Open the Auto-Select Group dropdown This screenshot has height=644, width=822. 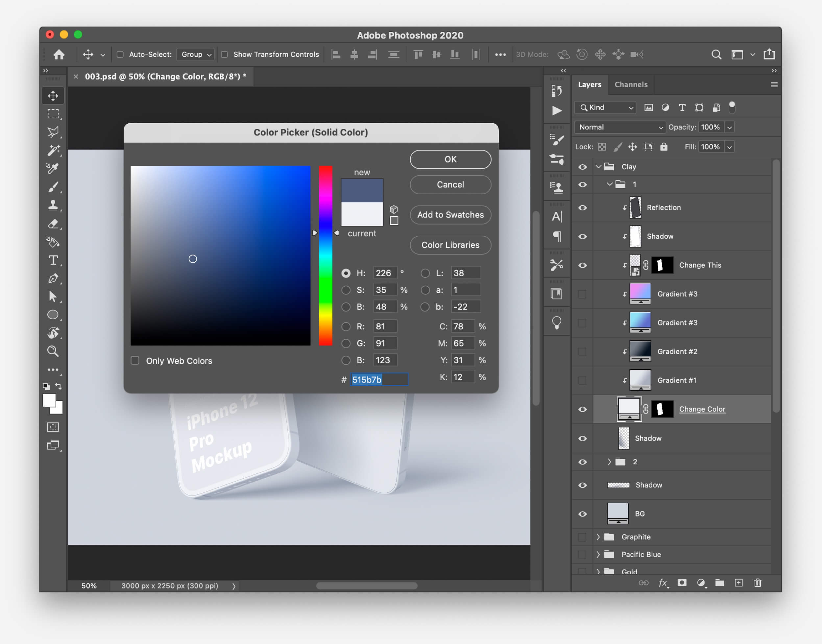point(196,55)
